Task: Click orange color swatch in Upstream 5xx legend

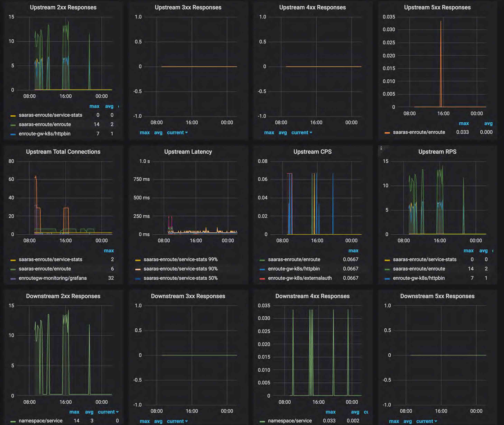Action: 387,133
